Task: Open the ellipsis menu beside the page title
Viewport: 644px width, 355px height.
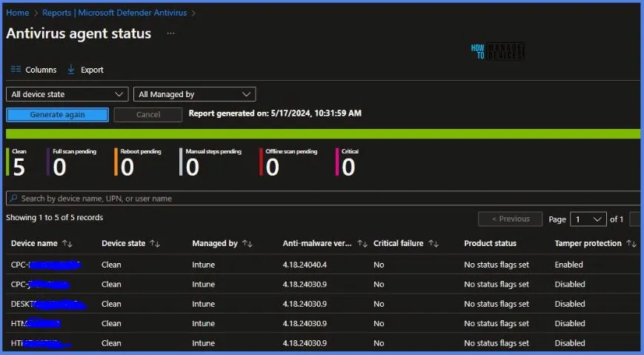Action: tap(171, 33)
